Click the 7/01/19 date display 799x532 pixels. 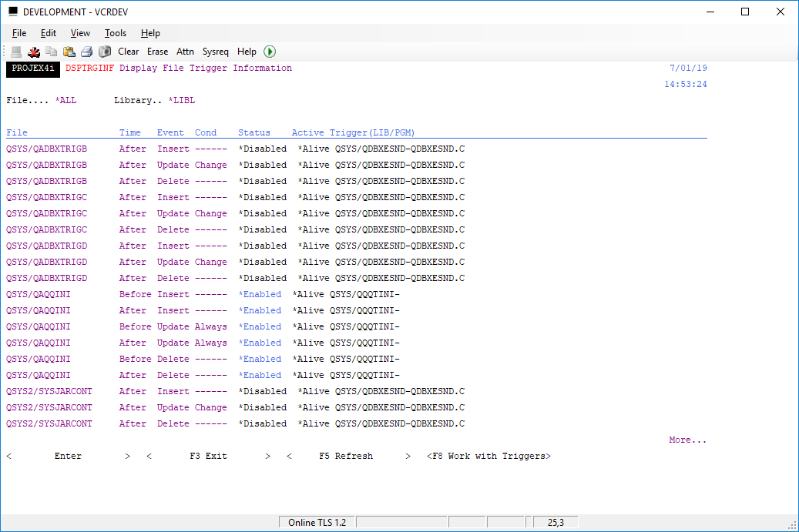click(x=688, y=69)
